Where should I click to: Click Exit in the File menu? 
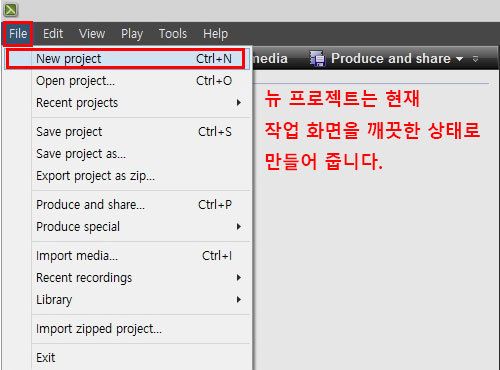click(127, 358)
